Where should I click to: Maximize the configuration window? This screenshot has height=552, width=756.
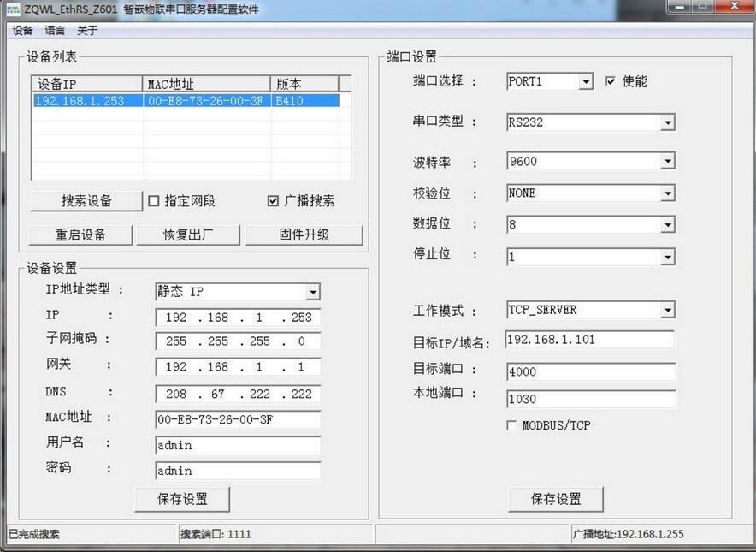click(x=703, y=6)
